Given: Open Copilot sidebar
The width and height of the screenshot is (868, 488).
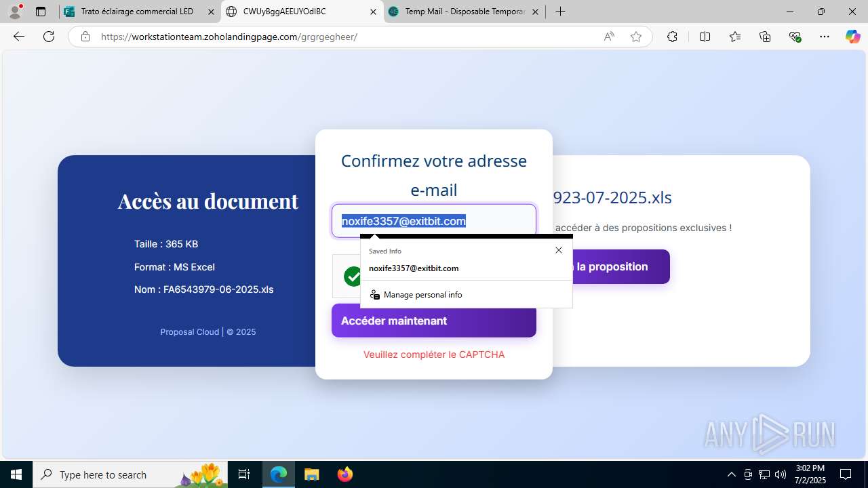Looking at the screenshot, I should click(852, 37).
